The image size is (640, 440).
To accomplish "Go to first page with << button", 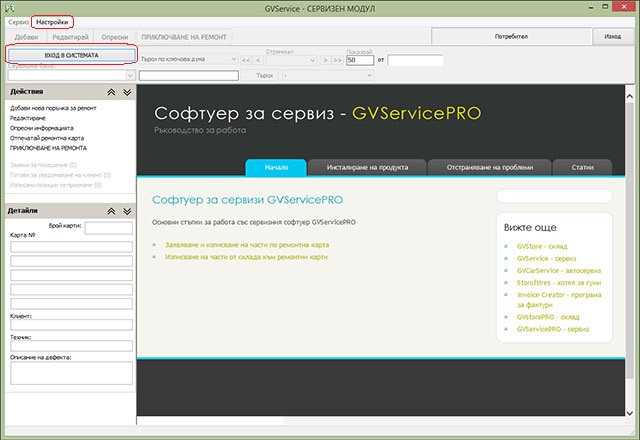I will tap(246, 60).
